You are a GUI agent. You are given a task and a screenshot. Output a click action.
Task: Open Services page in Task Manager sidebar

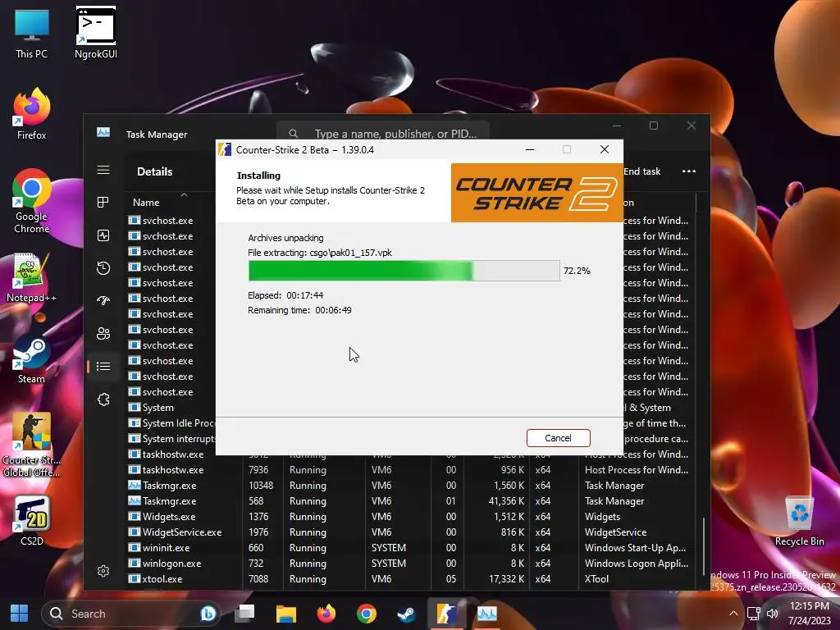103,399
